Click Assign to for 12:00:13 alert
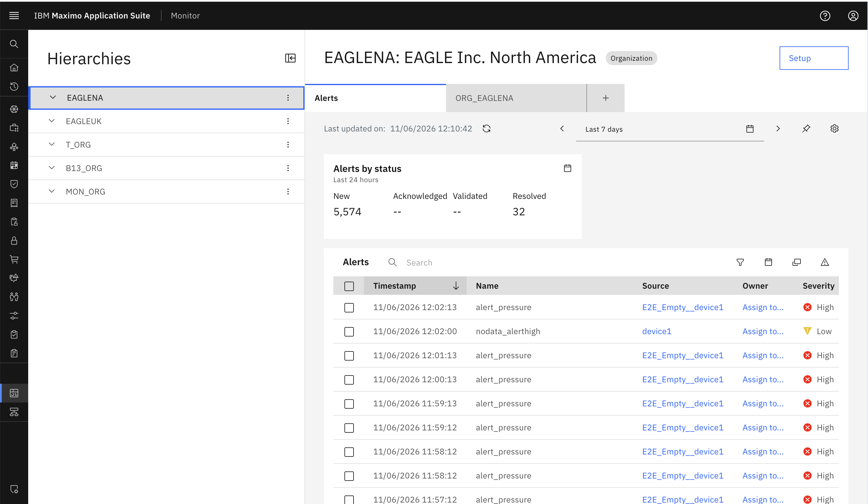Screen dimensions: 868x504 pyautogui.click(x=763, y=379)
